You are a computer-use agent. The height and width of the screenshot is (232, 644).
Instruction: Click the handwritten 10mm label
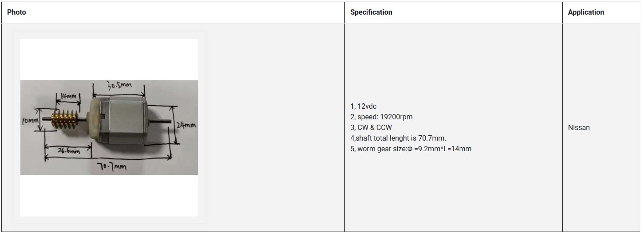[x=30, y=121]
